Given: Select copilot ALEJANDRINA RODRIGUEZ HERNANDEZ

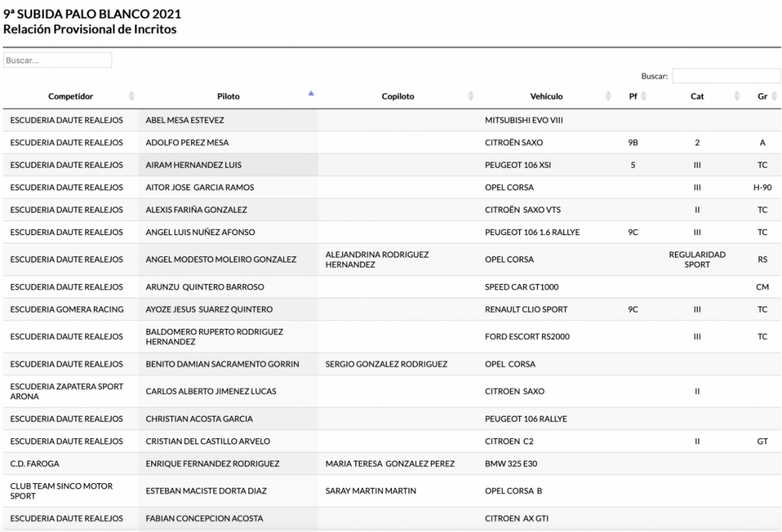Looking at the screenshot, I should click(376, 260).
